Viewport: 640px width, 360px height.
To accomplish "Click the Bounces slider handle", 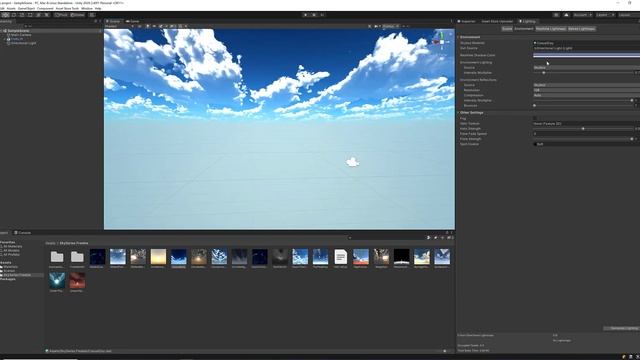I will 535,105.
